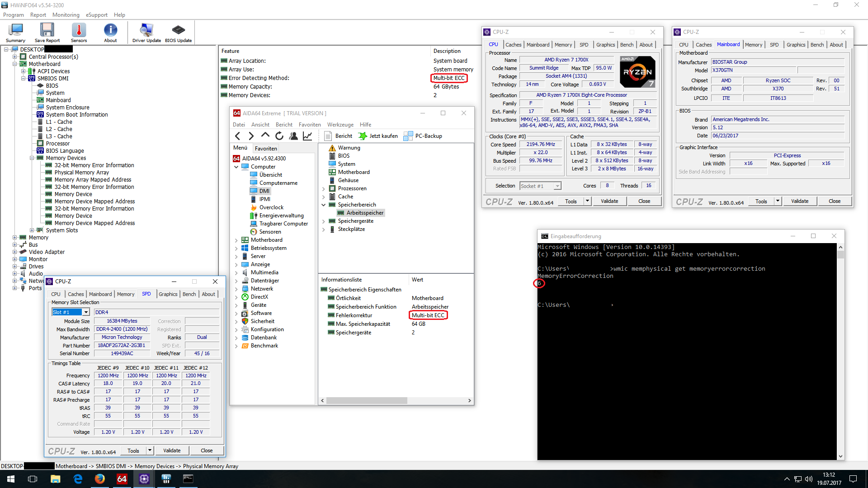This screenshot has height=488, width=868.
Task: Open the Monitoring menu in HWiNFO
Action: pos(66,15)
